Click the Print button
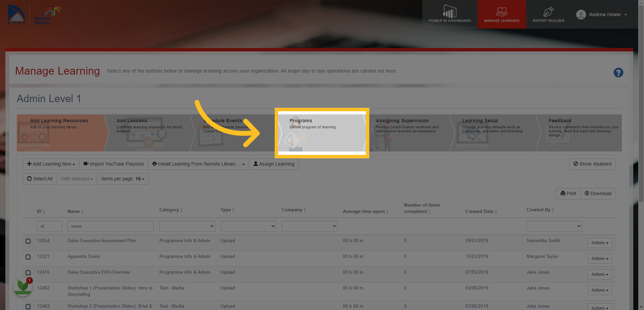Viewport: 644px width, 310px height. coord(568,193)
